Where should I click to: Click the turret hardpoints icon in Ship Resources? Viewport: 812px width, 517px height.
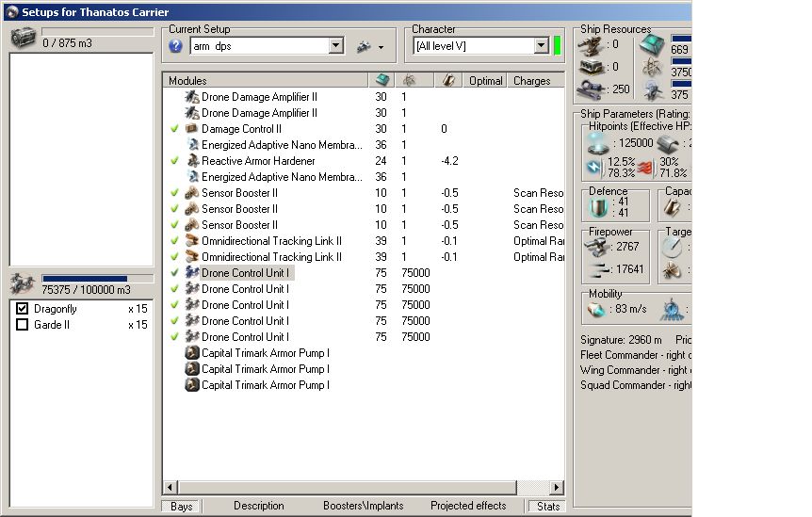(x=591, y=45)
